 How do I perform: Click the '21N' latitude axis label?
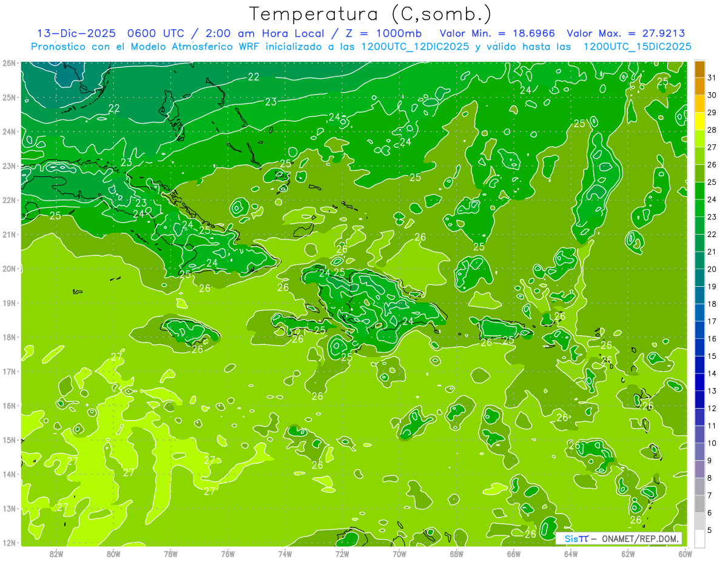pos(8,235)
